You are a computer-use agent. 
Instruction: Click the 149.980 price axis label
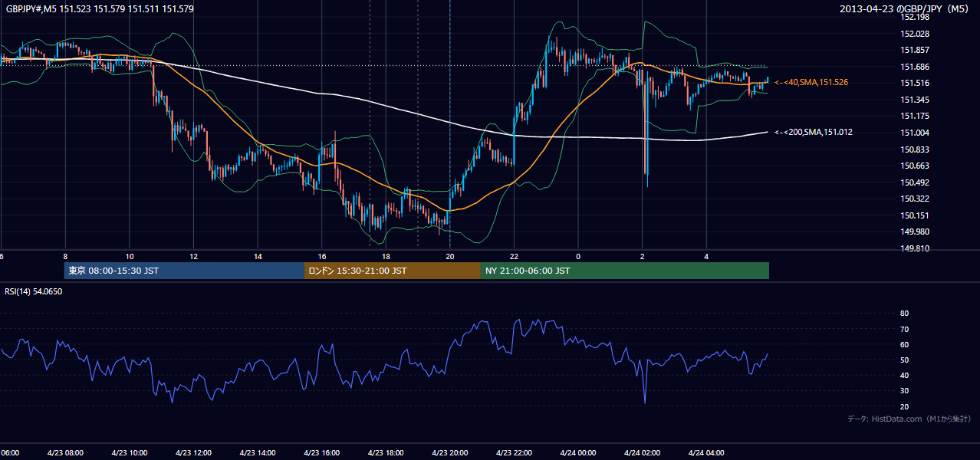(x=915, y=232)
